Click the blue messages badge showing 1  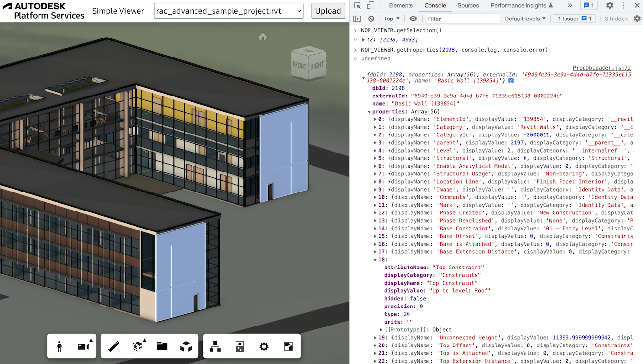click(589, 6)
